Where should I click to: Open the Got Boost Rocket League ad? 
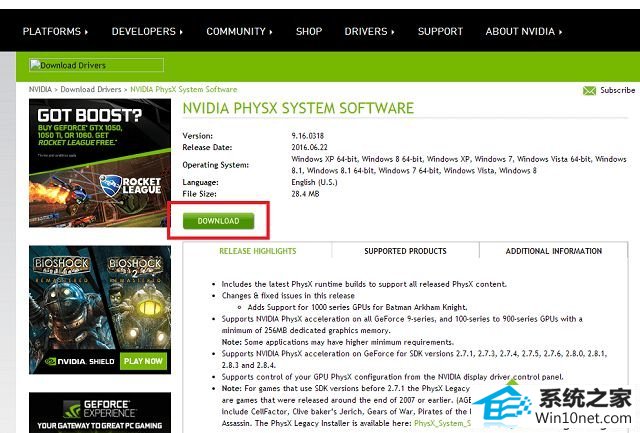[x=100, y=163]
